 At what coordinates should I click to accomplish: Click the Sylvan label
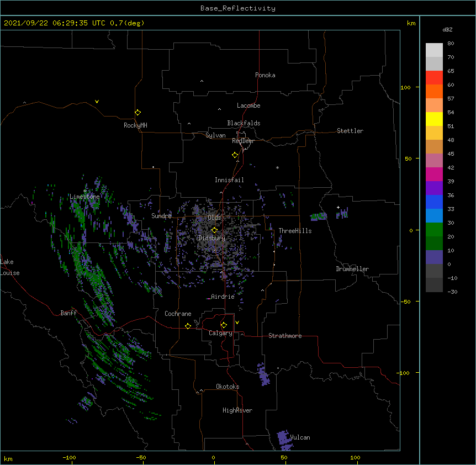pyautogui.click(x=215, y=135)
